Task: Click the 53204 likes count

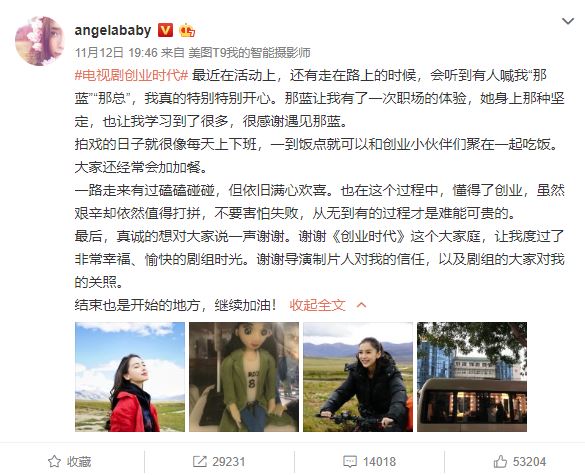Action: click(529, 462)
